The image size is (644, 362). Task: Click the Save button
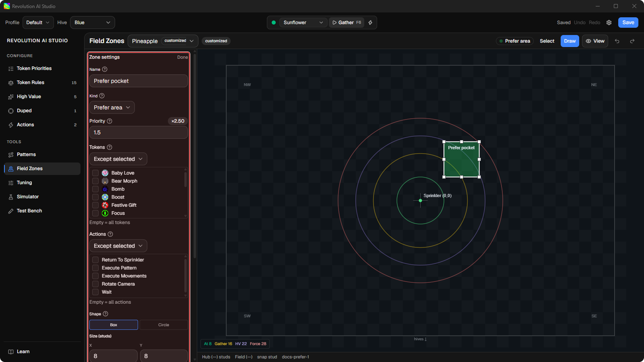pos(628,23)
